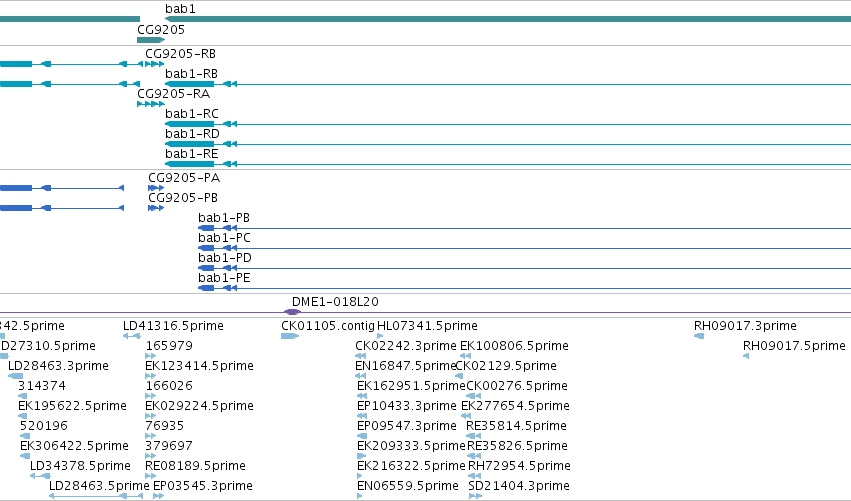Select the bab1-RC transcript label
851x501 pixels.
point(192,114)
